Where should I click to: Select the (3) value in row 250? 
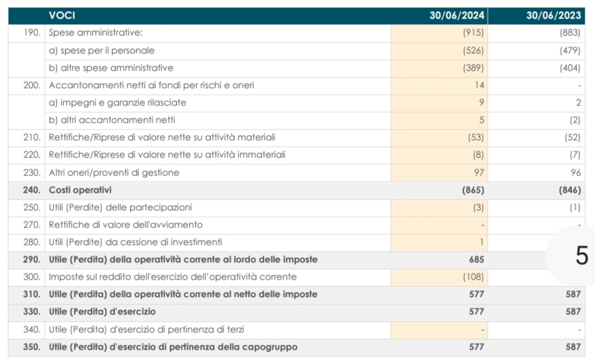(478, 207)
